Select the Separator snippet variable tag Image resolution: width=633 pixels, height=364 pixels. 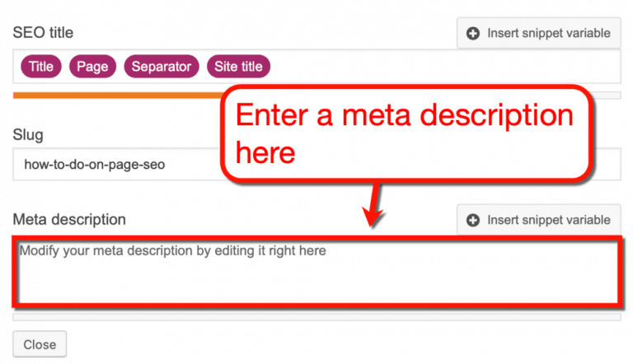(x=162, y=67)
